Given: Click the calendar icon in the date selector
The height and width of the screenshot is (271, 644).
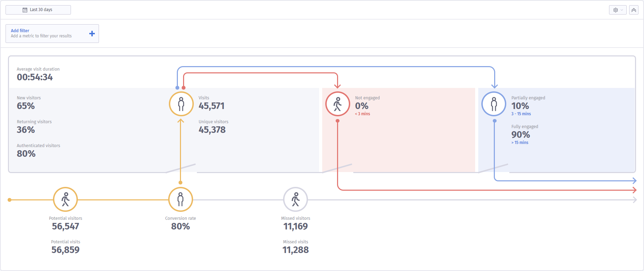Looking at the screenshot, I should tap(24, 9).
